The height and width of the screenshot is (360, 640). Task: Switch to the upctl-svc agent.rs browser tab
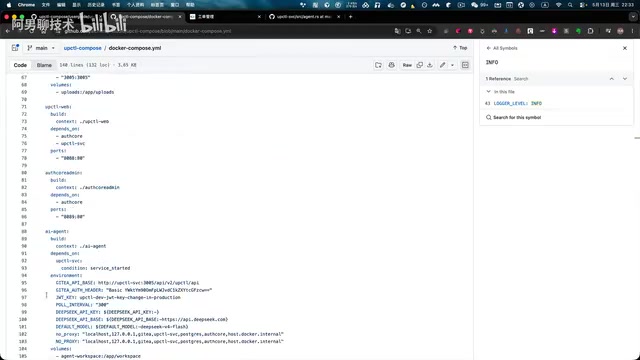pos(304,17)
